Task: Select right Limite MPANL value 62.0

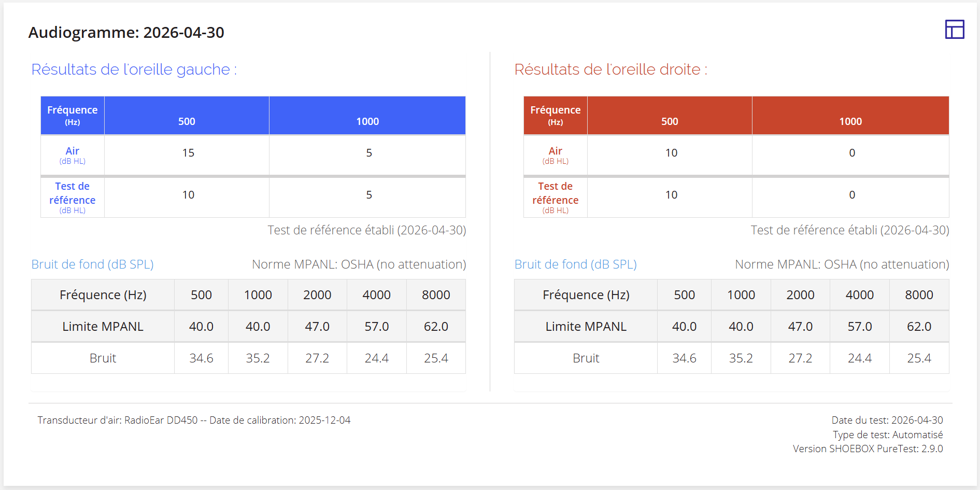Action: tap(919, 327)
